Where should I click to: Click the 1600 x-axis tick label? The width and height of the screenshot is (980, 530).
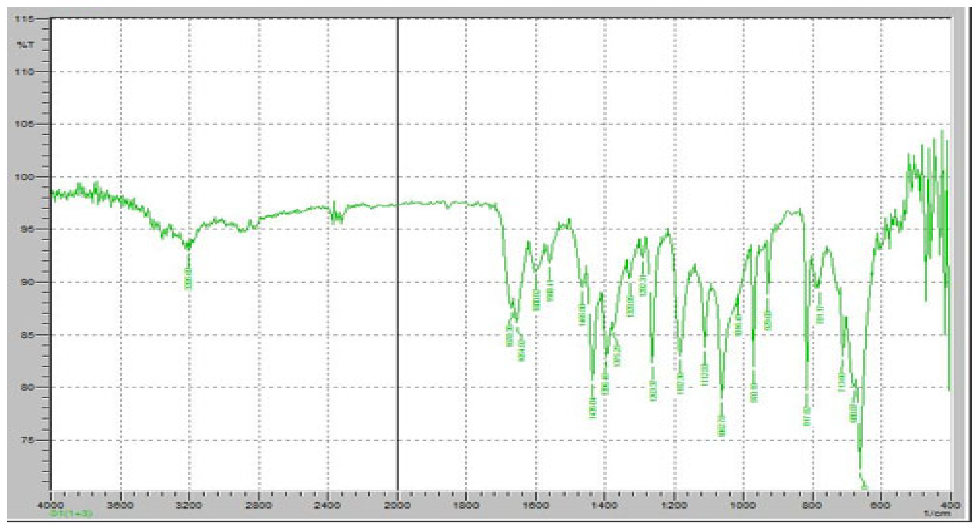pyautogui.click(x=536, y=506)
